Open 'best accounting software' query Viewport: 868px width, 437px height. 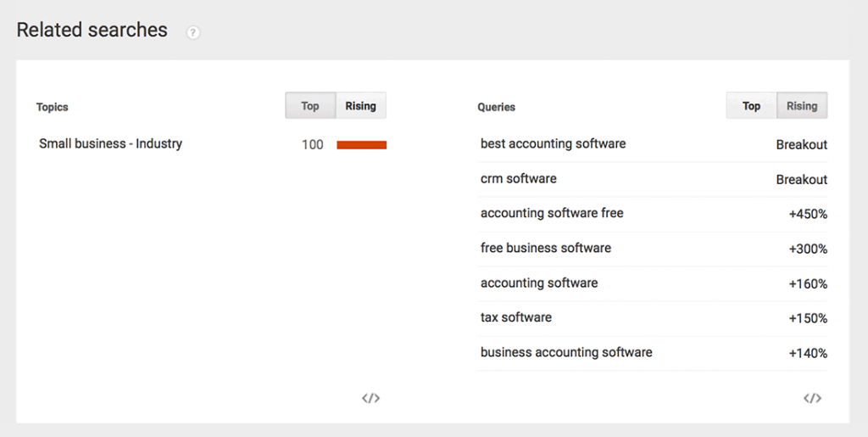553,144
